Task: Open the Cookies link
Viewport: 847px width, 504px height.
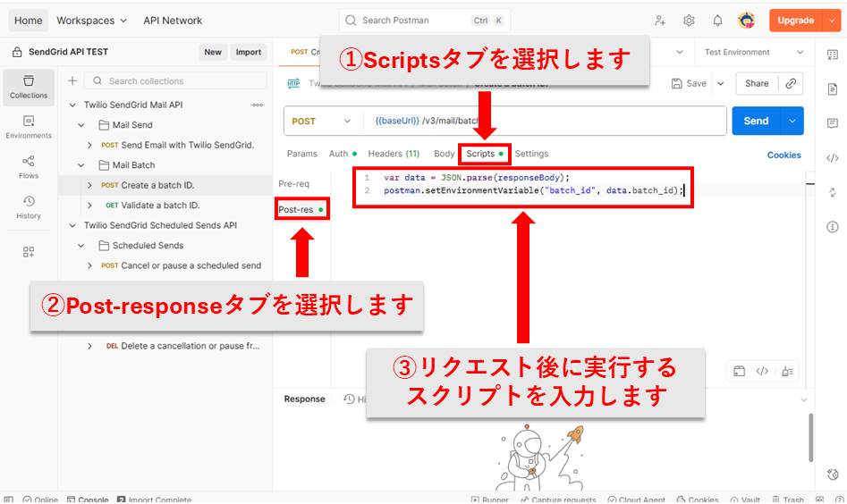Action: 783,155
